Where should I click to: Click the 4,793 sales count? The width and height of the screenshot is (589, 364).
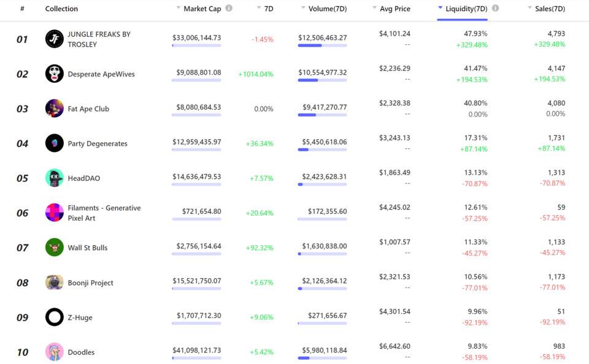click(x=556, y=34)
